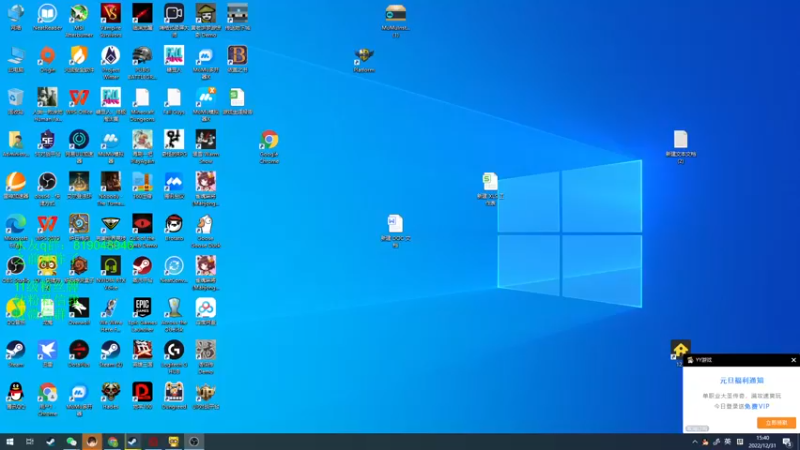Viewport: 800px width, 450px height.
Task: Close the YY game popup notification
Action: (x=793, y=360)
